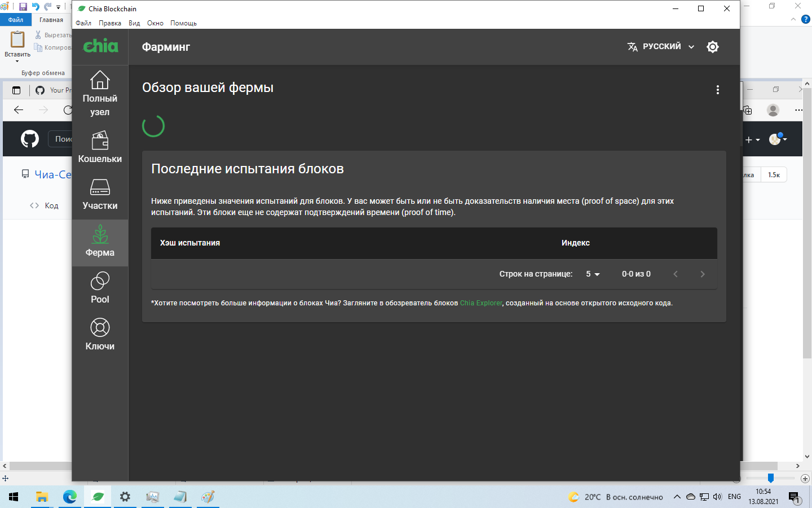Open Ключи section in Chia sidebar
The image size is (812, 508).
click(x=100, y=335)
